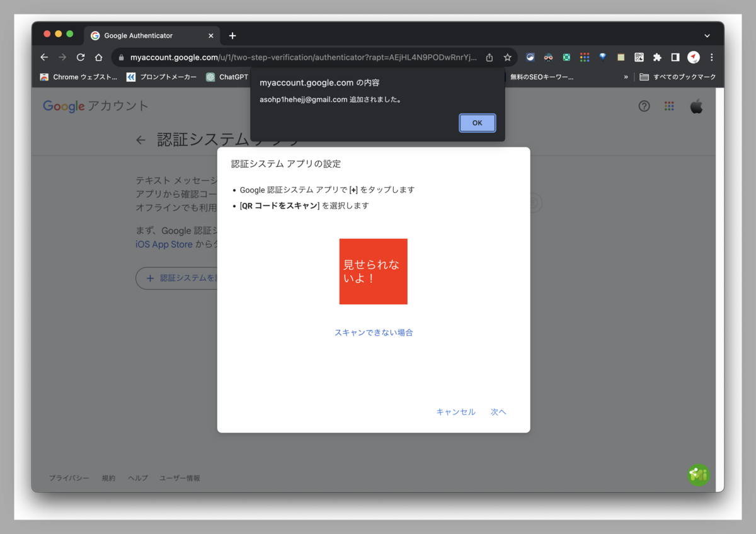Click the QR code extension icon

tap(639, 57)
